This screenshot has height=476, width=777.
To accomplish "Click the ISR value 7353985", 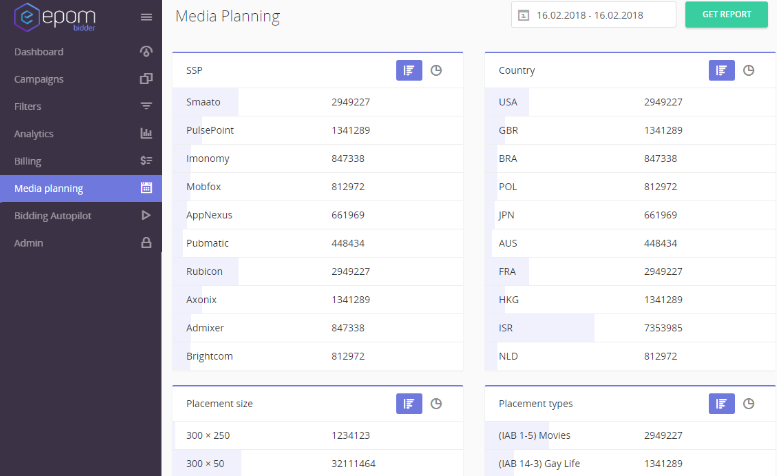I will pyautogui.click(x=663, y=328).
